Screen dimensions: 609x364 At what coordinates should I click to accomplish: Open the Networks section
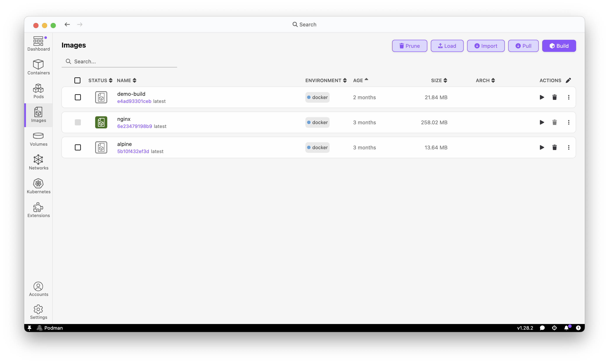pos(38,162)
